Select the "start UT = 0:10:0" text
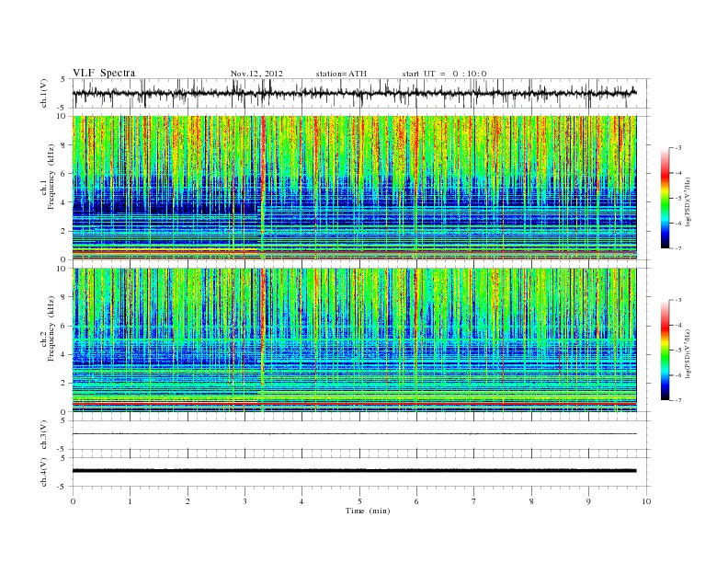 tap(444, 74)
